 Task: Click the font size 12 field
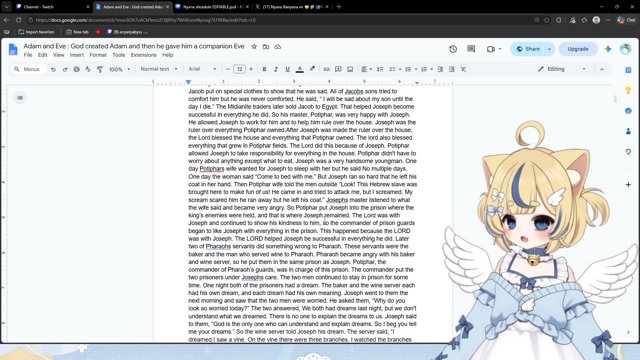(240, 69)
